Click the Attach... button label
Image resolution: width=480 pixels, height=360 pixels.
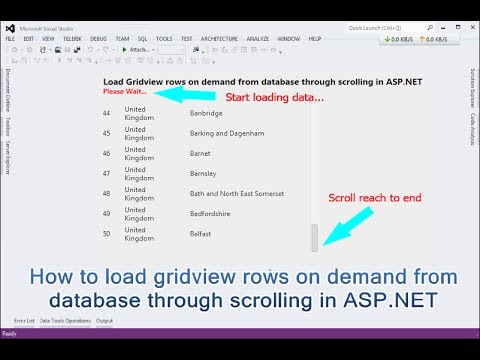click(x=139, y=50)
